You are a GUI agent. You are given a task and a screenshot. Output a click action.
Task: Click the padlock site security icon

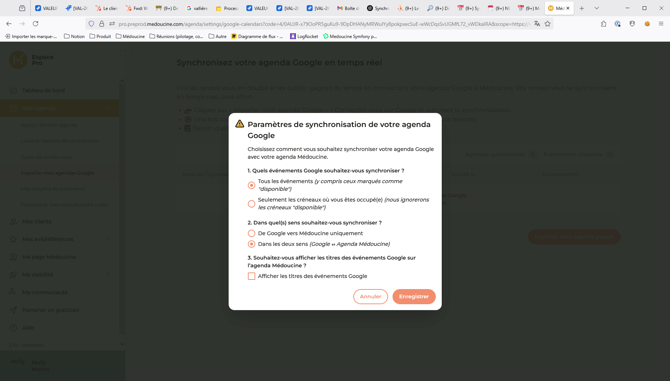pos(101,24)
